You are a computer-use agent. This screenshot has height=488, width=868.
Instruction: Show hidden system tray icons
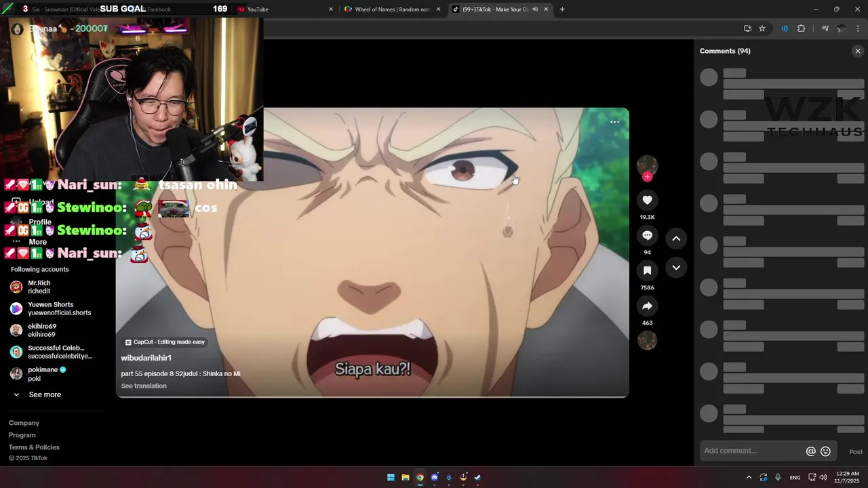tap(749, 477)
